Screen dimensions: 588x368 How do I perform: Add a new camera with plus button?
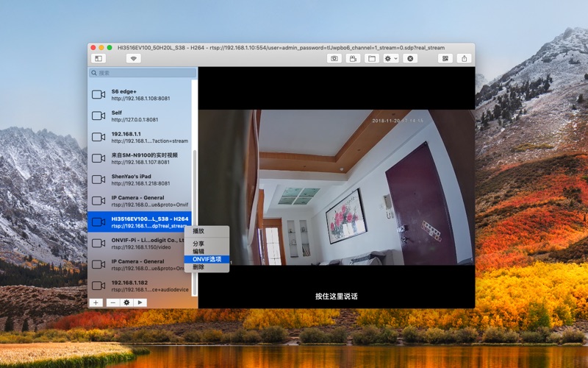[x=96, y=302]
